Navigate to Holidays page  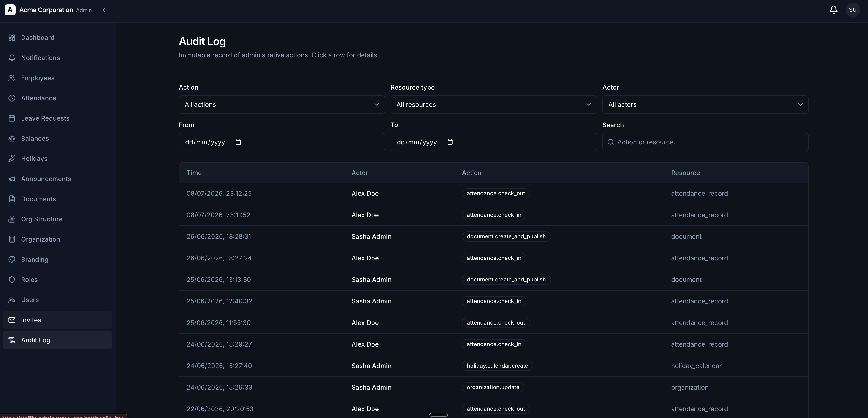tap(57, 159)
